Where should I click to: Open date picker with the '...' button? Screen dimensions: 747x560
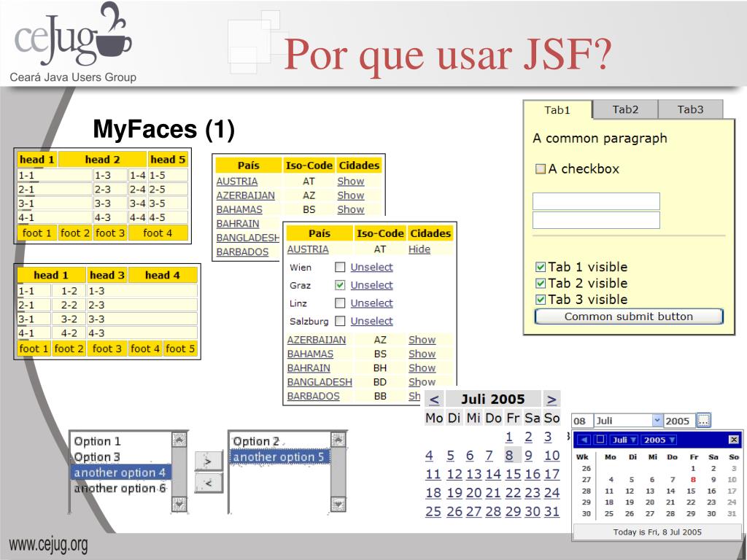click(x=704, y=421)
